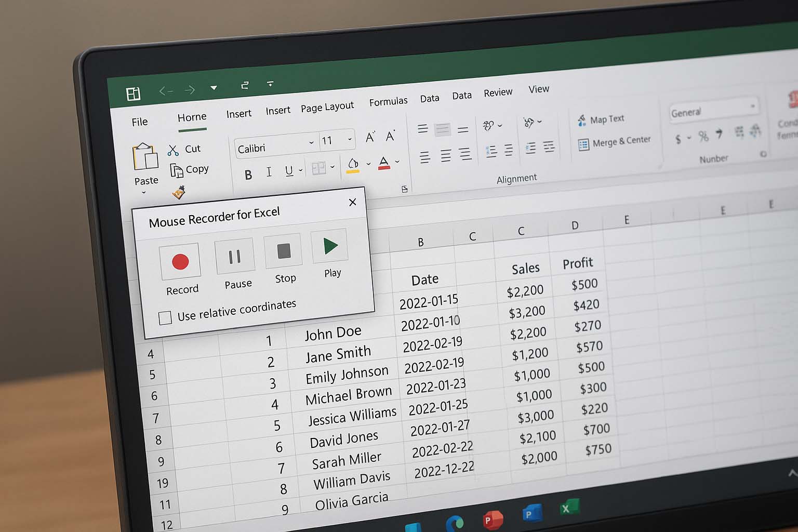Open the Font group dialog launcher
The image size is (798, 532).
(405, 189)
